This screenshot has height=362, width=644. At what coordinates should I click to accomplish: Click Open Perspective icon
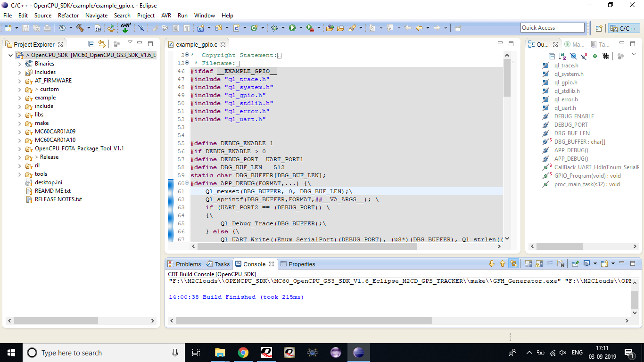(599, 28)
